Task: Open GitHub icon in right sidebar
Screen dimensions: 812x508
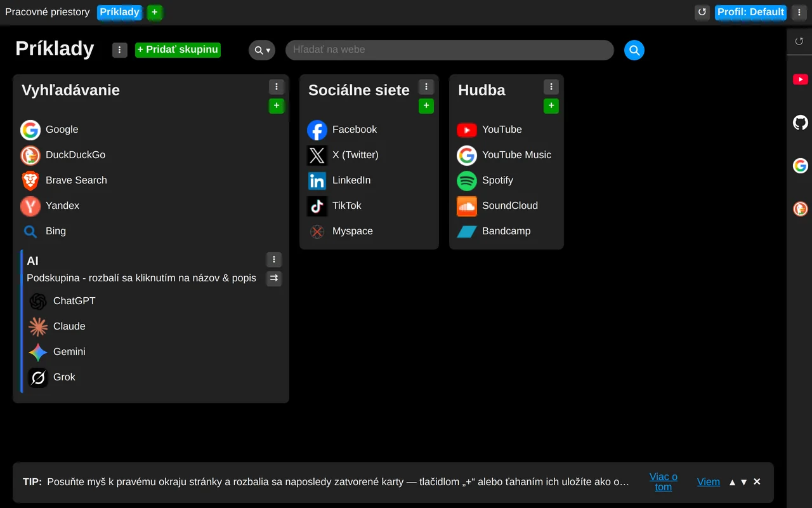Action: [801, 123]
